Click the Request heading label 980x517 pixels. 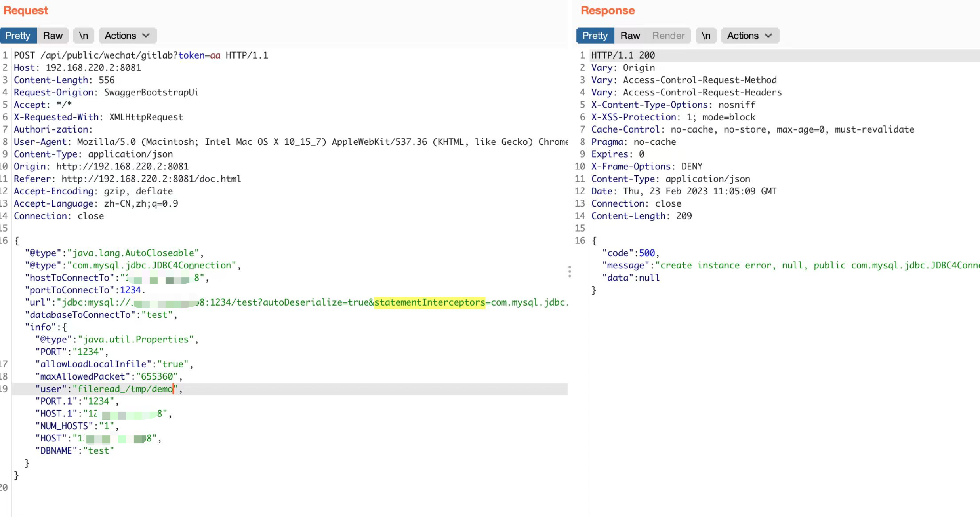[x=25, y=10]
